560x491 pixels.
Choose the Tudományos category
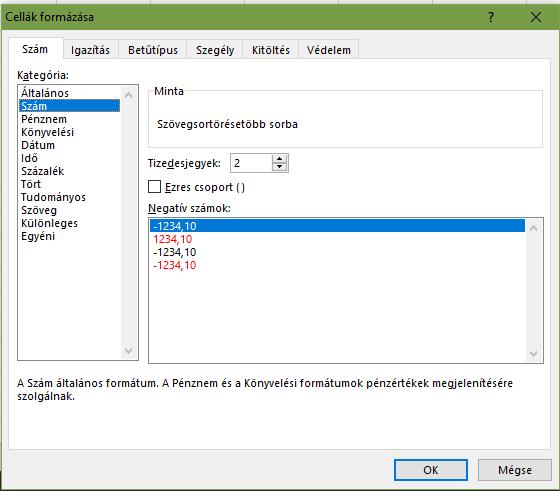[70, 197]
